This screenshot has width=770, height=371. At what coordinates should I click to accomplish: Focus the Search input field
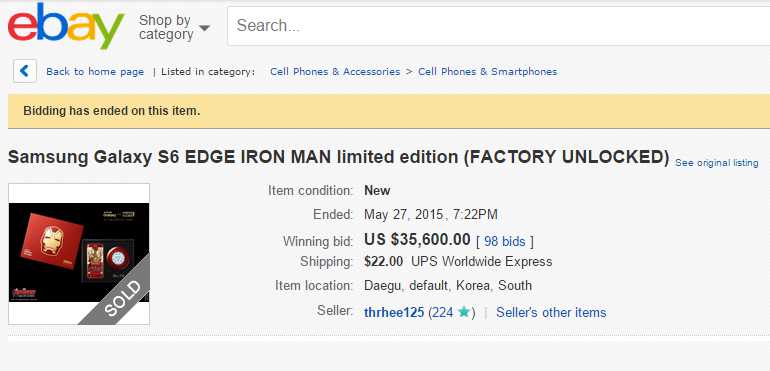(498, 26)
